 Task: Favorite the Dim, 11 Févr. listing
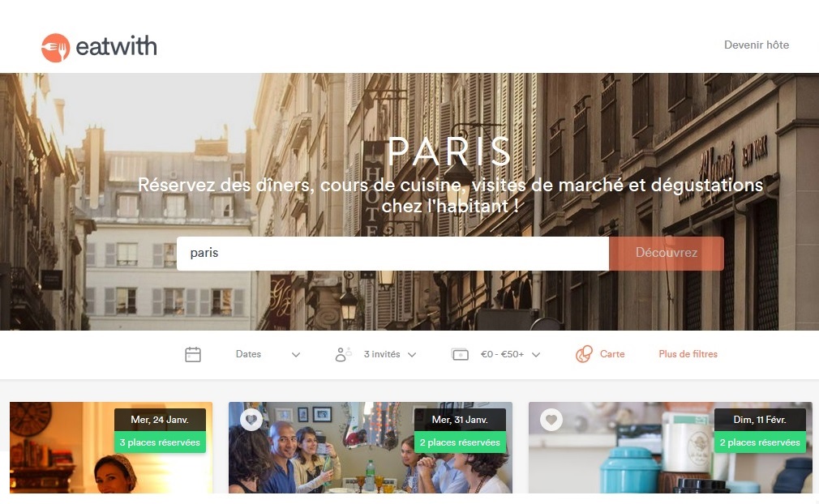[x=551, y=420]
